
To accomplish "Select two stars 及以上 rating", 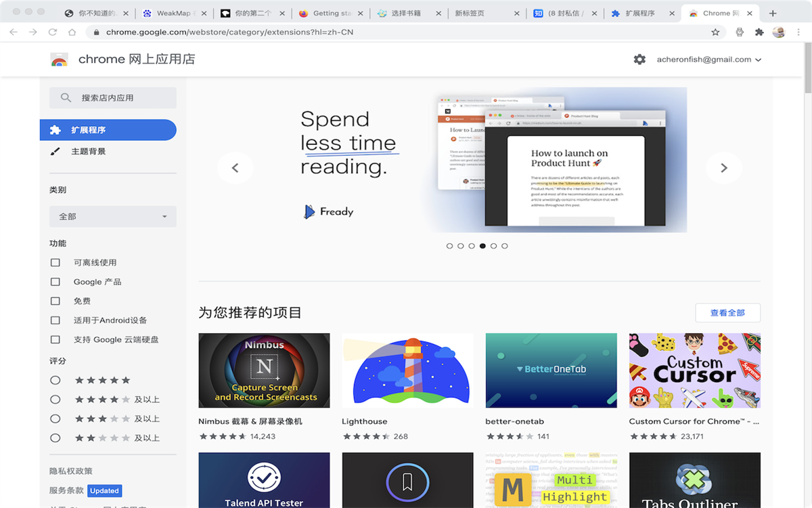I will point(55,438).
